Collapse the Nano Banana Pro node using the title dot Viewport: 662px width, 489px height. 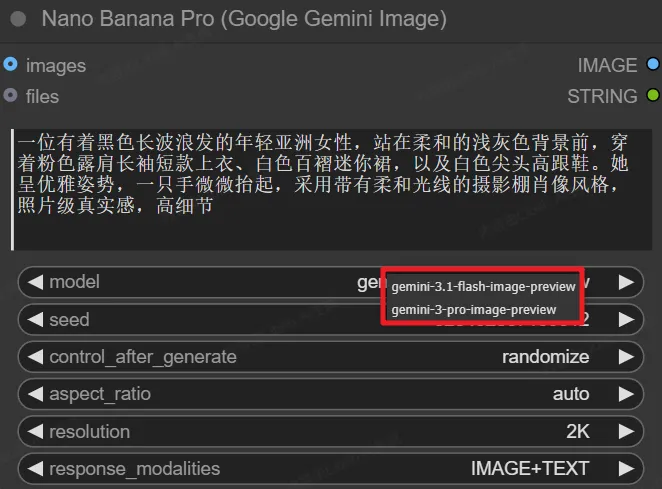pos(18,19)
